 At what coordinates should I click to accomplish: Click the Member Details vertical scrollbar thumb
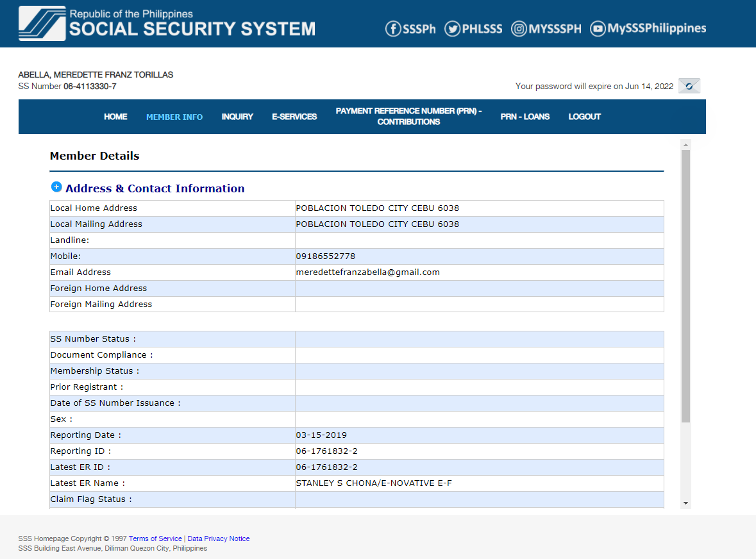pos(685,285)
